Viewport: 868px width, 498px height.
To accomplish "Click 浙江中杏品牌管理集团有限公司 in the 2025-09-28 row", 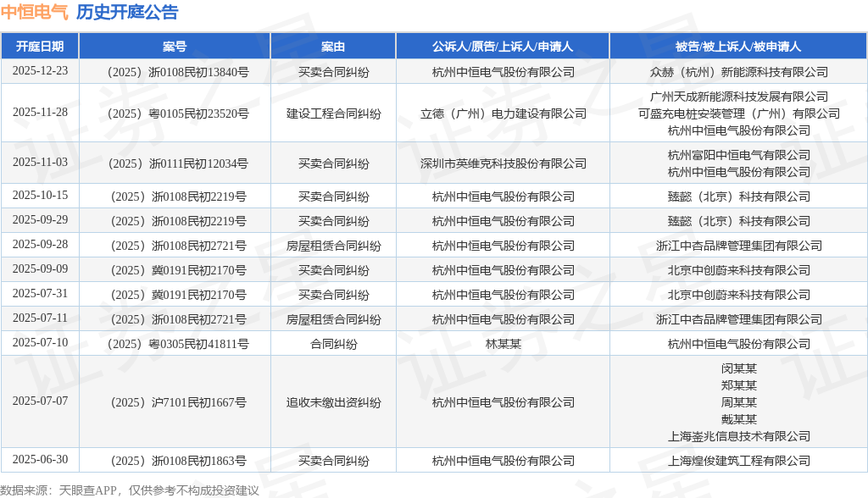I will (x=738, y=246).
